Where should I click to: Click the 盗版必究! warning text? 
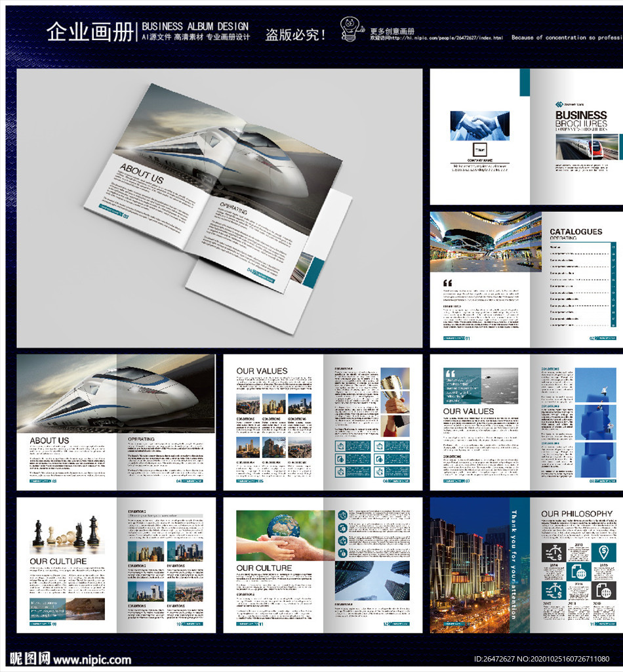point(295,34)
